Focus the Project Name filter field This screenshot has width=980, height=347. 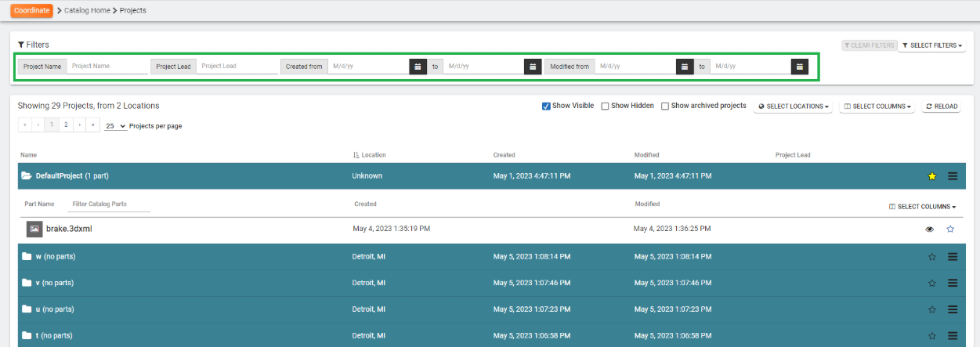click(x=107, y=67)
